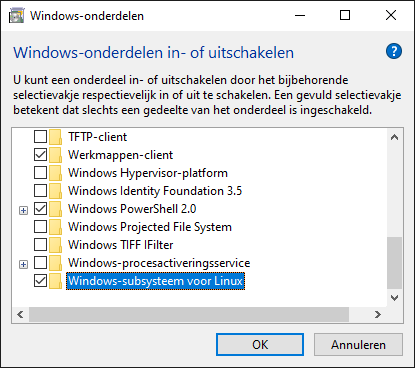
Task: Click the Windows Hypervisor-platform folder icon
Action: click(55, 173)
